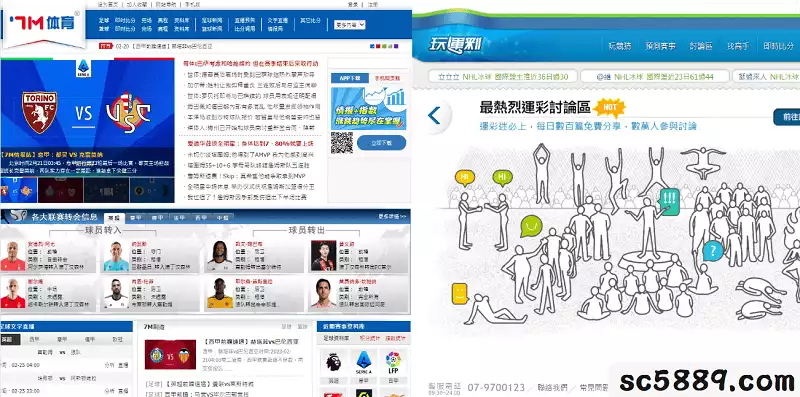Click the 注册 link at top
The image size is (800, 397).
coord(373,4)
